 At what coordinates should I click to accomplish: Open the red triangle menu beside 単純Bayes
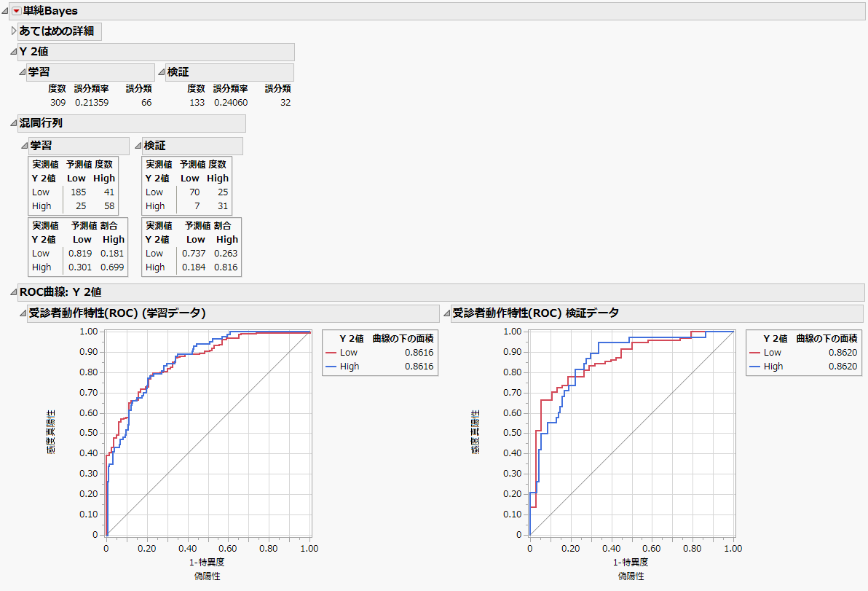[x=17, y=11]
